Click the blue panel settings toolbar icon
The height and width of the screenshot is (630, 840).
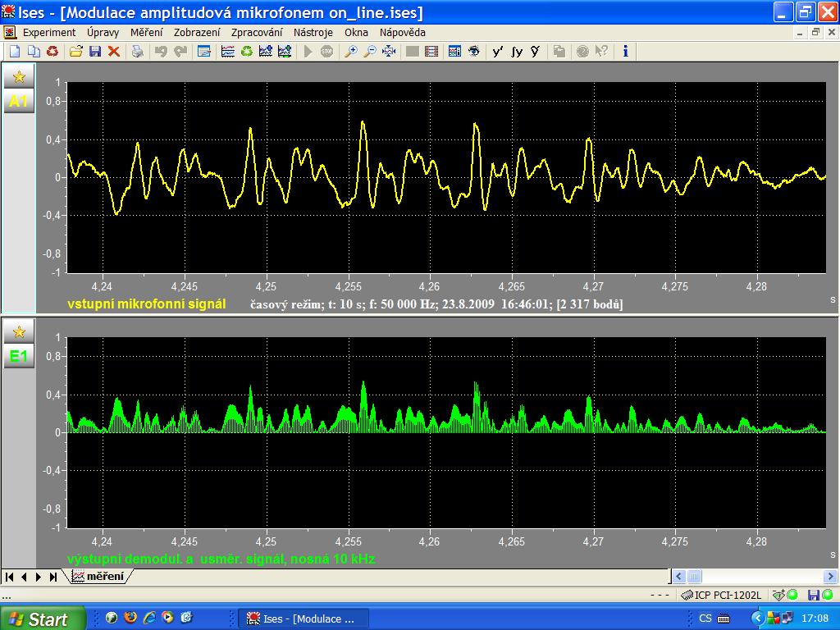tap(454, 52)
